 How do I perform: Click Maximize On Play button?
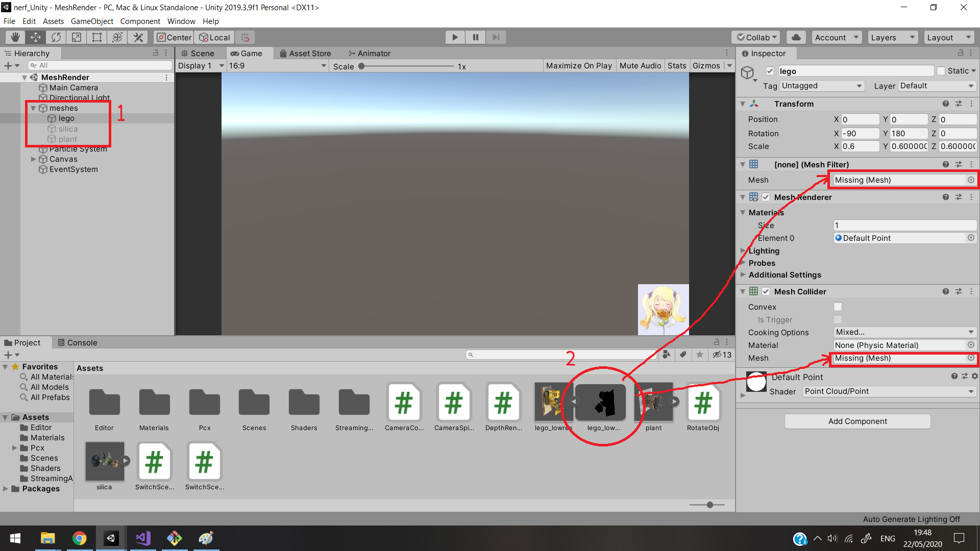coord(579,66)
